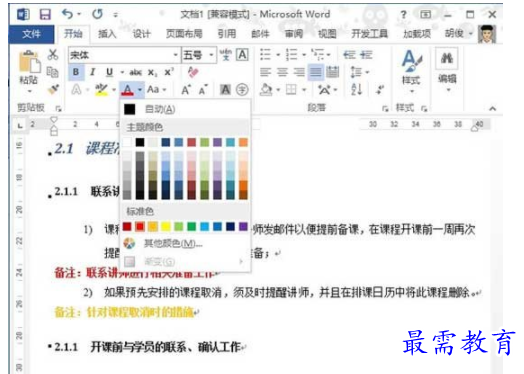Click the Text Effects outlined A icon
This screenshot has height=374, width=524.
(77, 89)
